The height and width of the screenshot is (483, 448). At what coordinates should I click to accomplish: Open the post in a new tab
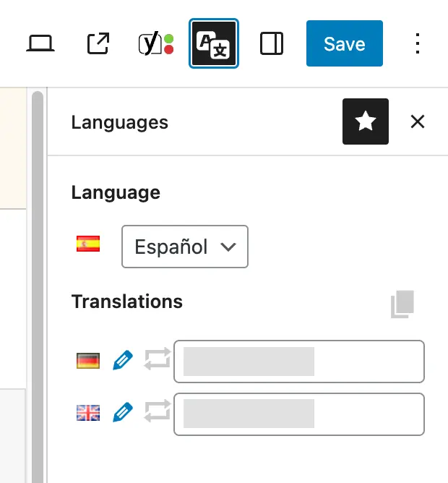coord(98,44)
